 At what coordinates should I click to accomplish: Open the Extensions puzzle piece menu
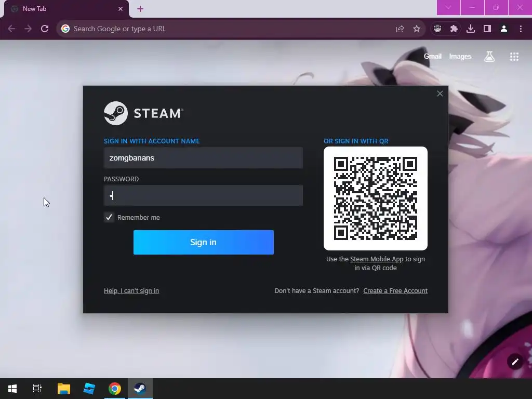coord(454,29)
